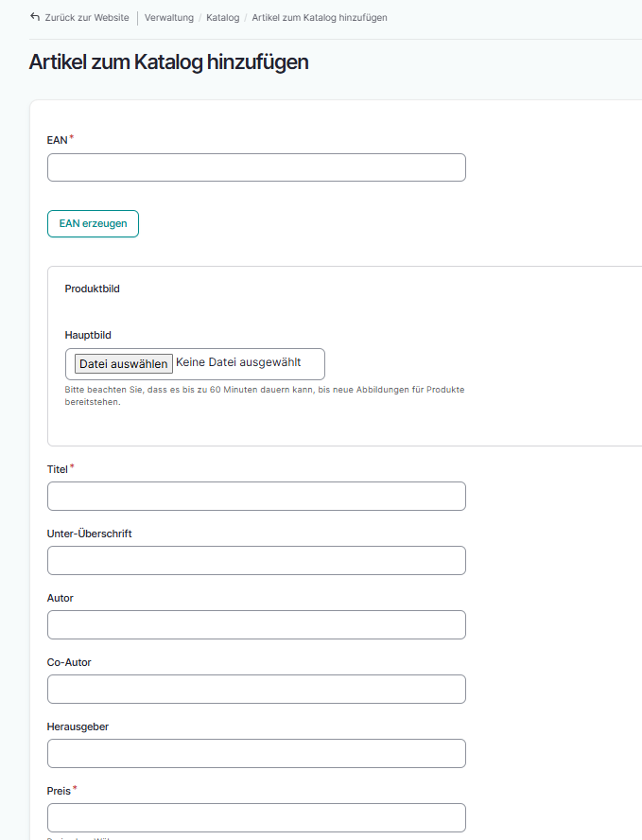The image size is (642, 840).
Task: Navigate to Katalog breadcrumb item
Action: click(222, 18)
